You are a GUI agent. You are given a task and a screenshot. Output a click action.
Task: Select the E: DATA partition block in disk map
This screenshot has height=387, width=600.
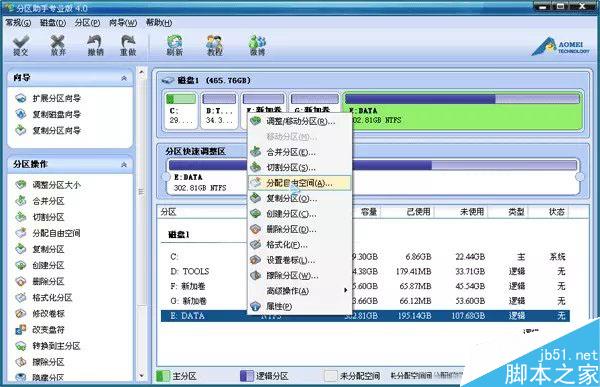click(463, 110)
